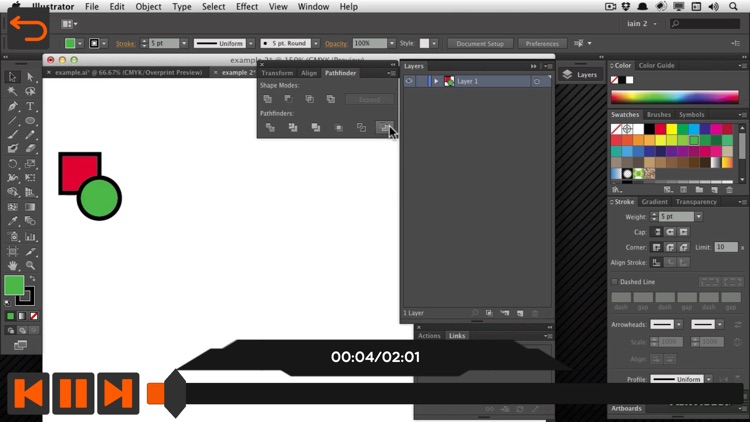This screenshot has height=422, width=750.
Task: Open the Style dropdown arrow
Action: point(434,44)
